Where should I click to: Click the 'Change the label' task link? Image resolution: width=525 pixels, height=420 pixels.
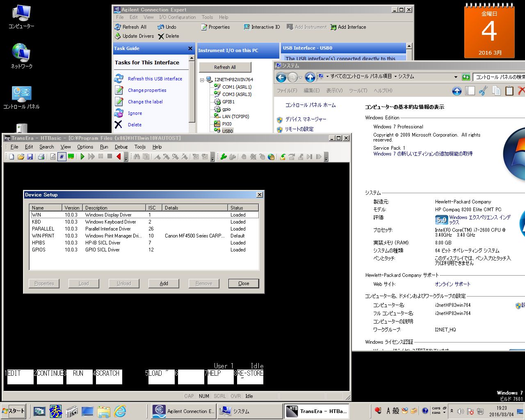(x=145, y=102)
